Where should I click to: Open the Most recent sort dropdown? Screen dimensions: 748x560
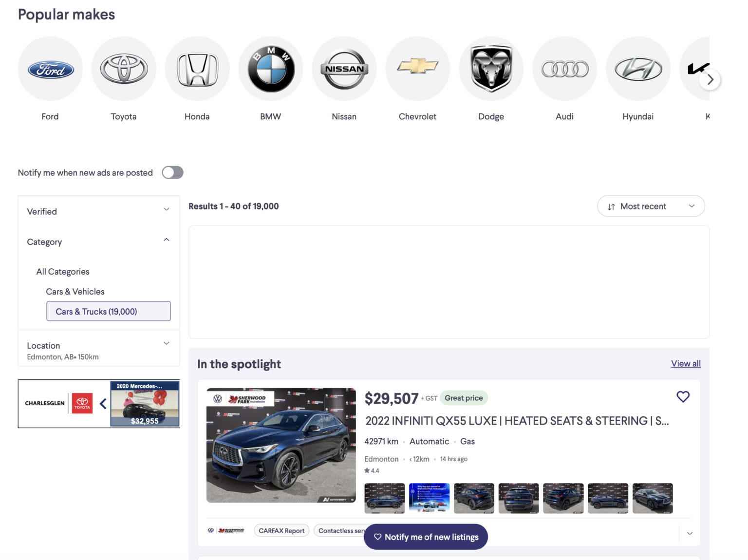pyautogui.click(x=651, y=206)
